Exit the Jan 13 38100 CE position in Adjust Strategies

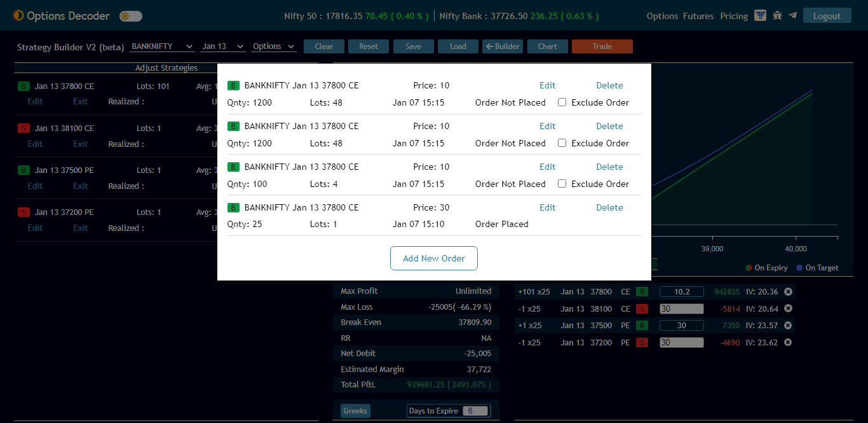(81, 144)
